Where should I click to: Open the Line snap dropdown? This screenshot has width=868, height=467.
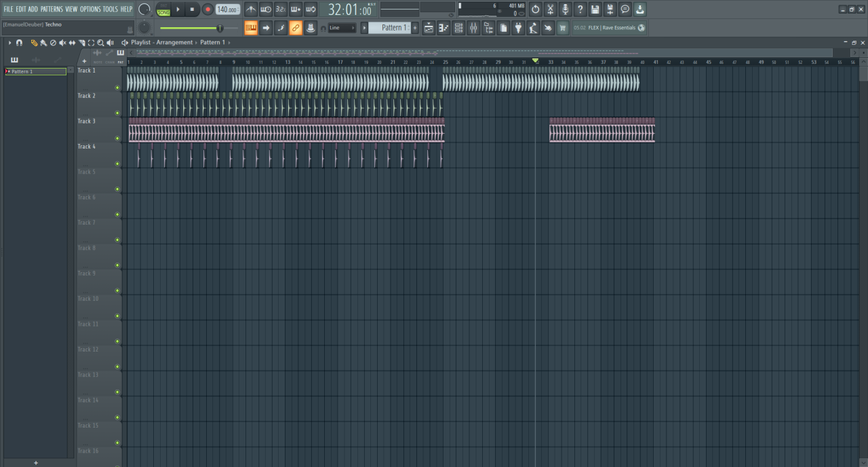click(x=342, y=28)
